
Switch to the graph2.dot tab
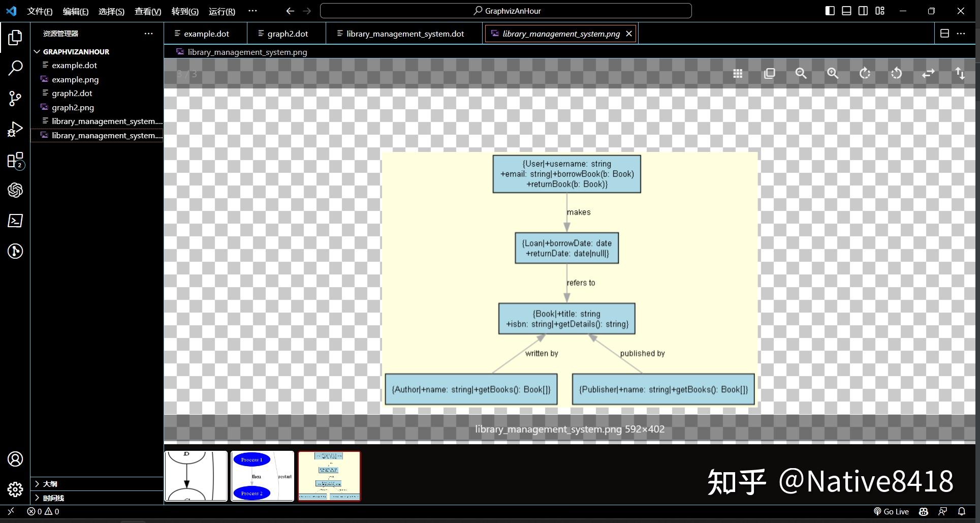(287, 33)
